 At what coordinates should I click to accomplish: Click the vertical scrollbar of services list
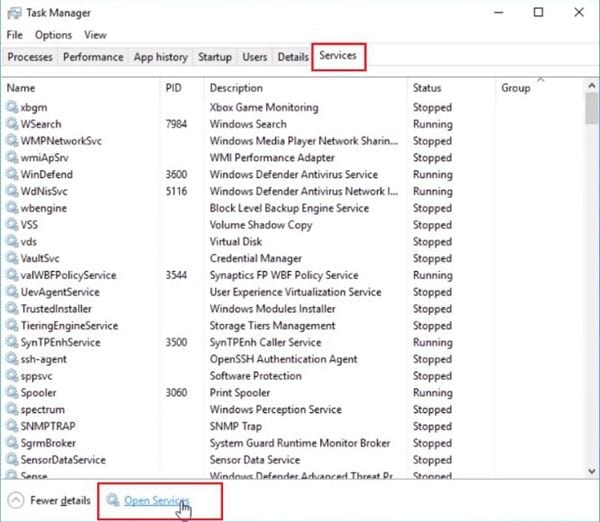(590, 280)
